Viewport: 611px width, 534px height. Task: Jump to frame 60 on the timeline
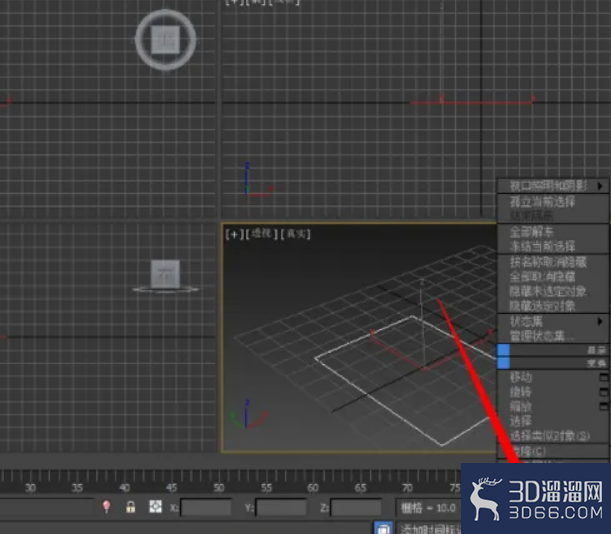click(x=313, y=488)
